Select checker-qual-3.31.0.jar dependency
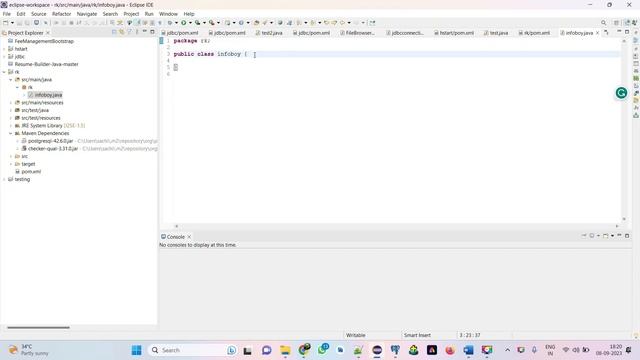The image size is (640, 360). click(53, 149)
